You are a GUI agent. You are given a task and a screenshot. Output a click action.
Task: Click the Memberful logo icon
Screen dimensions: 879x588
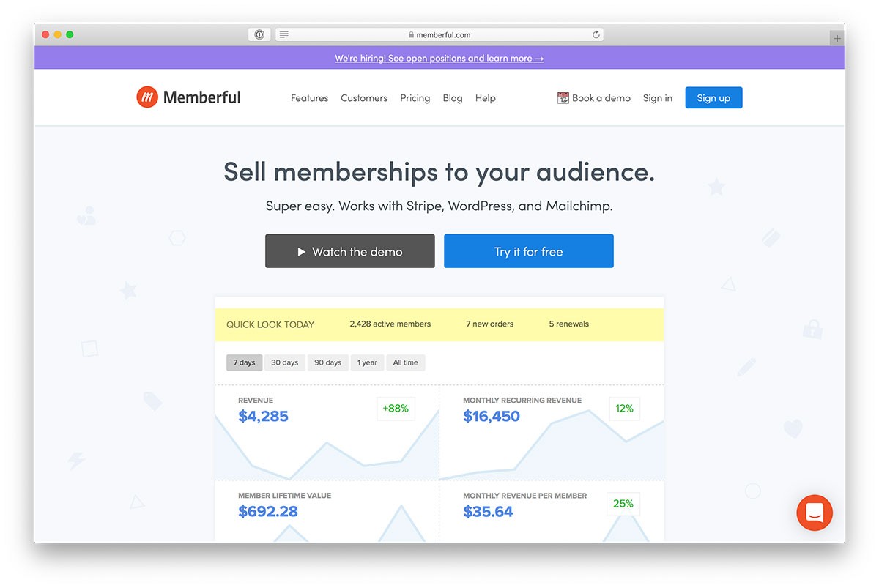pos(147,97)
